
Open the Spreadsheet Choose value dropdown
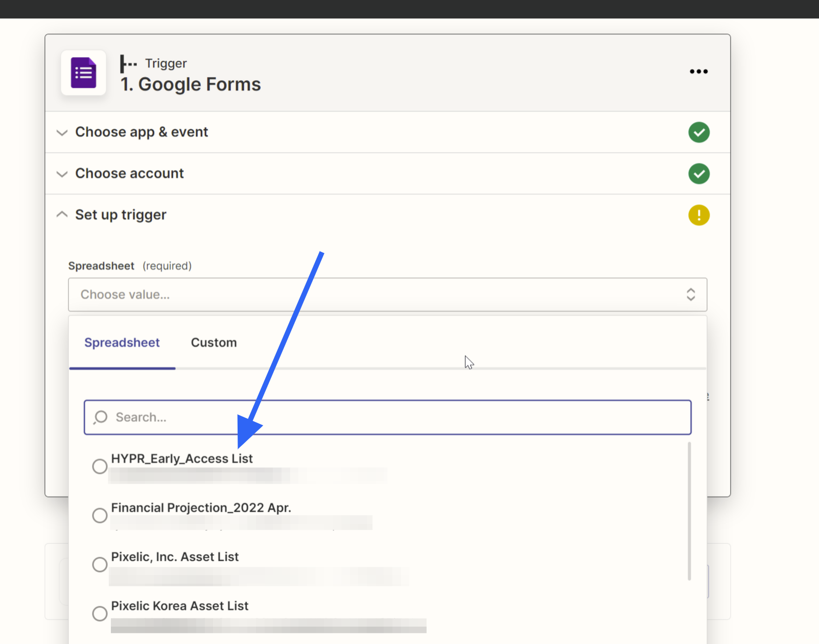pyautogui.click(x=387, y=295)
